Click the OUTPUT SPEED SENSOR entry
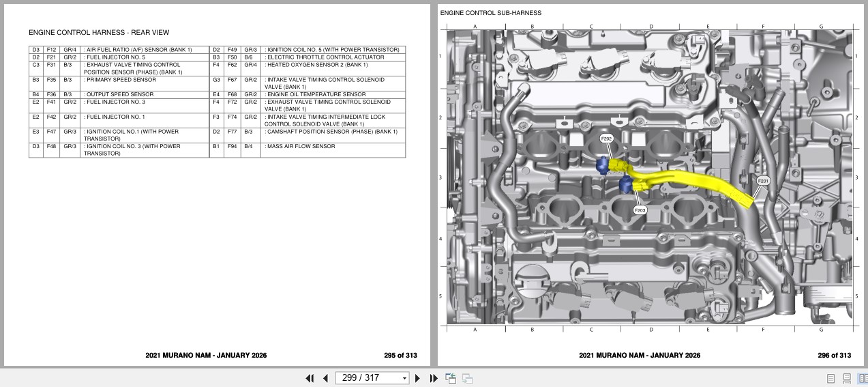Viewport: 868px width, 387px height. (x=119, y=95)
